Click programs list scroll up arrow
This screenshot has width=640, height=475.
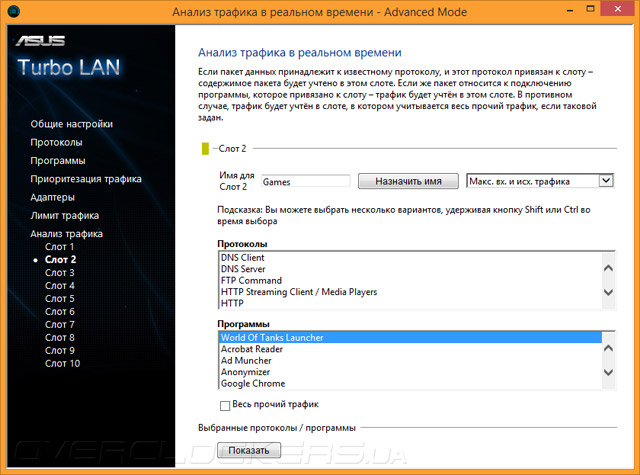608,348
